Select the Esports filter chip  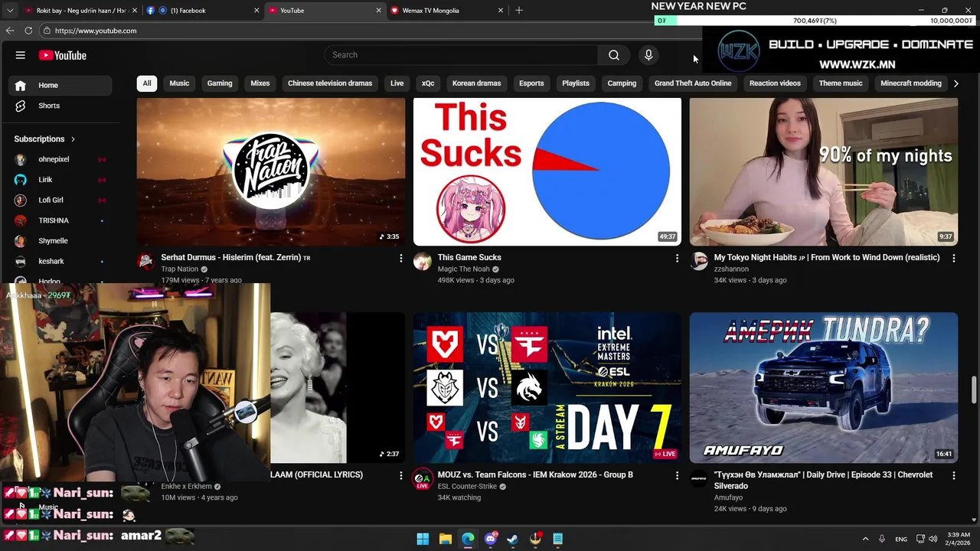click(x=531, y=83)
